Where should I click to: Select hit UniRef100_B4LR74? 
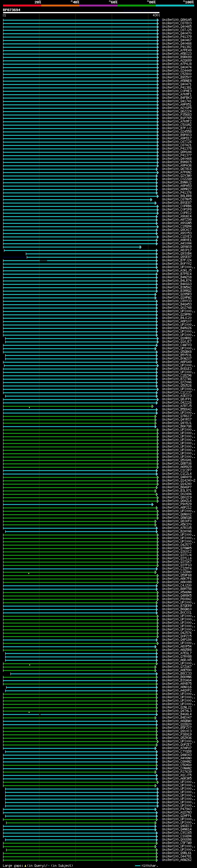tap(177, 281)
